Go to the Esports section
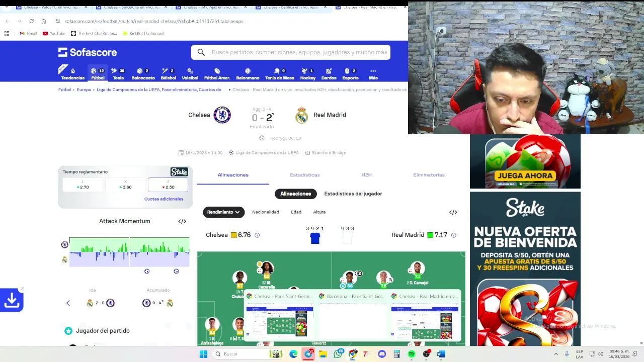This screenshot has height=362, width=644. [350, 74]
